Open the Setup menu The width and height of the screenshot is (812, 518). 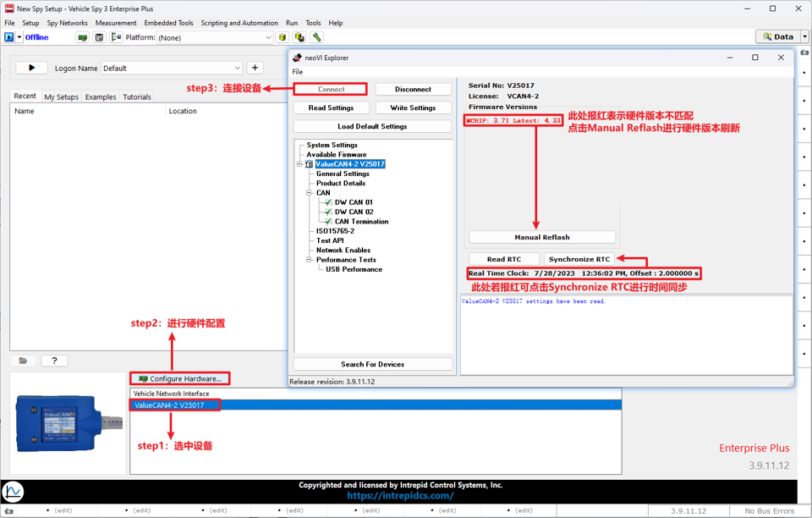point(30,23)
